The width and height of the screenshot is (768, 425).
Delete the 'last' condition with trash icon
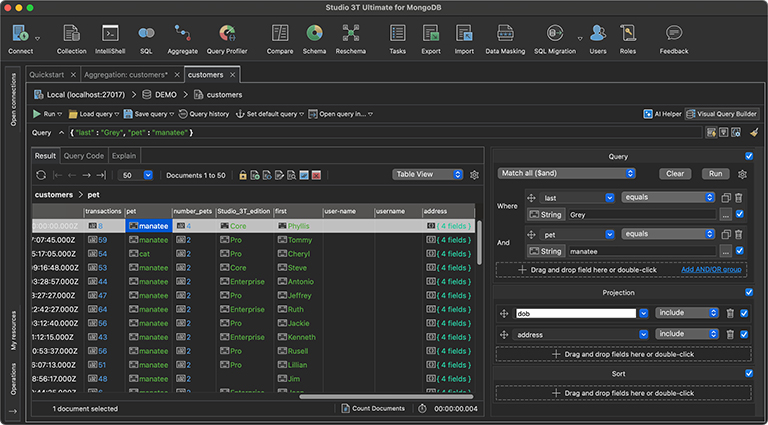click(x=739, y=198)
